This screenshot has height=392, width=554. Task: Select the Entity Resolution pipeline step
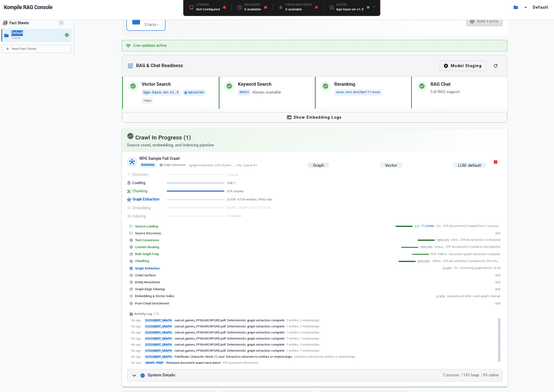(x=314, y=282)
